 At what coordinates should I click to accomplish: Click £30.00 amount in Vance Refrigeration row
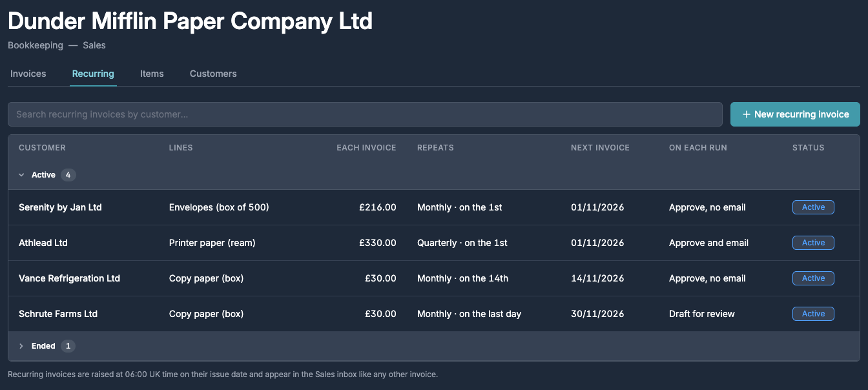[x=380, y=278]
